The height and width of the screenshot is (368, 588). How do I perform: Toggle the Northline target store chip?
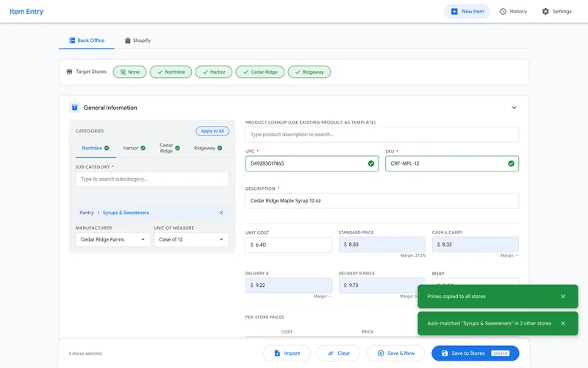coord(171,71)
